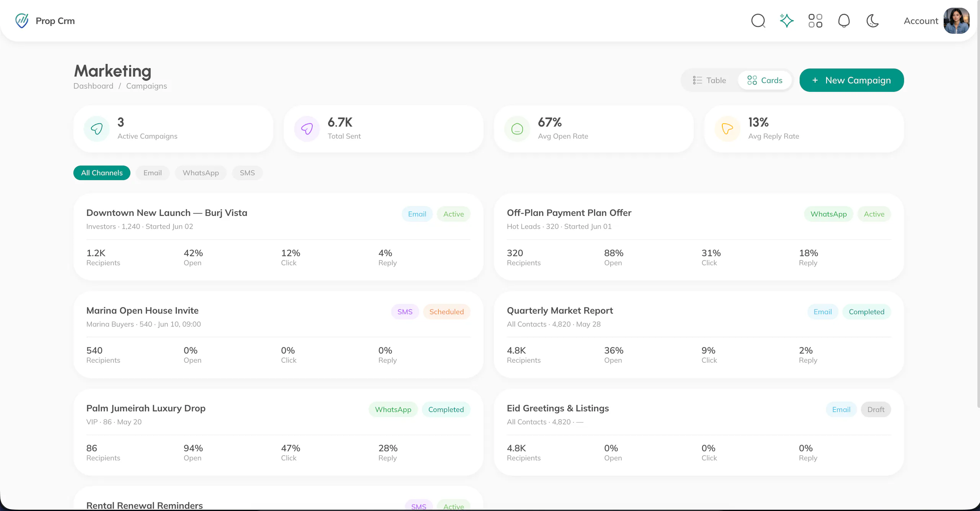Open the Account profile avatar
Image resolution: width=980 pixels, height=511 pixels.
click(x=956, y=21)
